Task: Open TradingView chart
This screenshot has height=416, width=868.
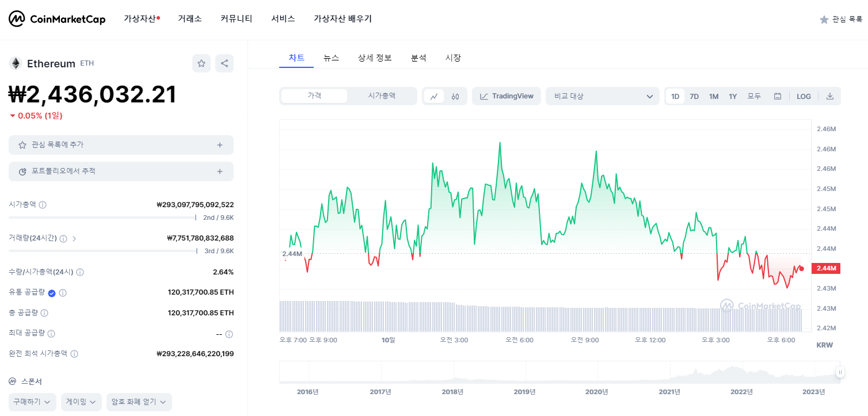Action: (x=507, y=96)
